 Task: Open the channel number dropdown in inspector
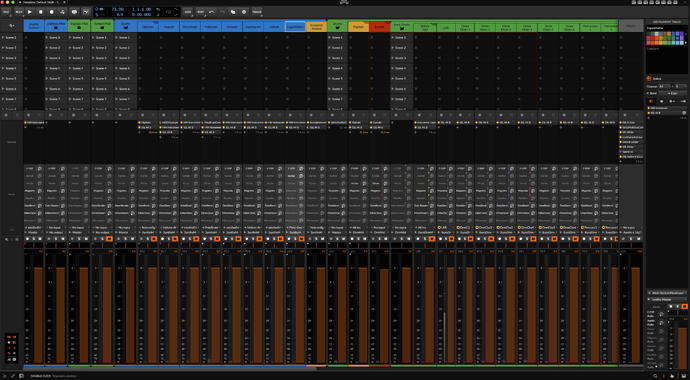pos(680,86)
